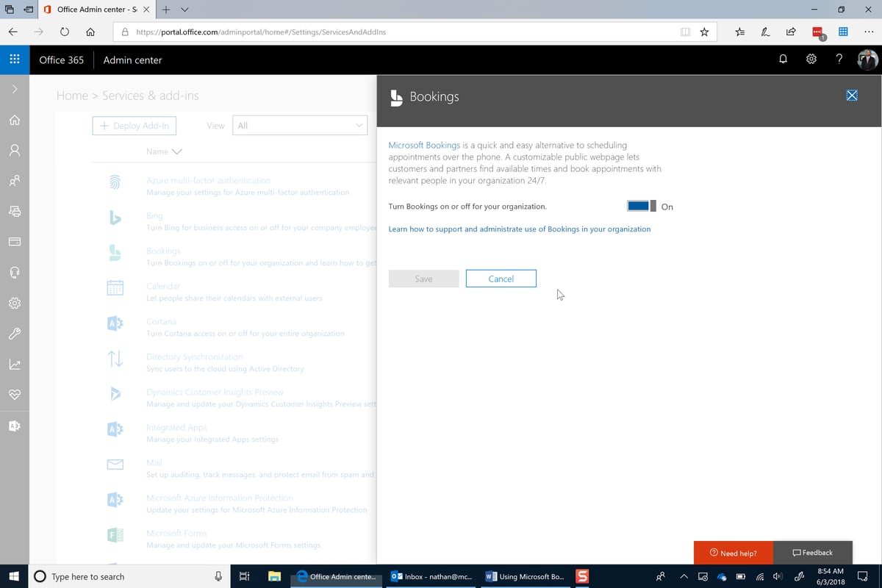Open Billing from the left navigation icons

coord(14,241)
